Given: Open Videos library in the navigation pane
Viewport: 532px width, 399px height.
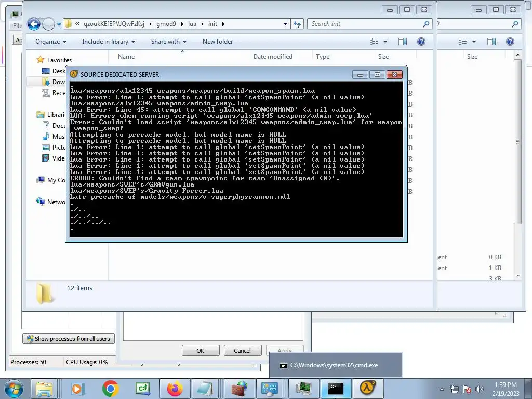Looking at the screenshot, I should click(54, 158).
